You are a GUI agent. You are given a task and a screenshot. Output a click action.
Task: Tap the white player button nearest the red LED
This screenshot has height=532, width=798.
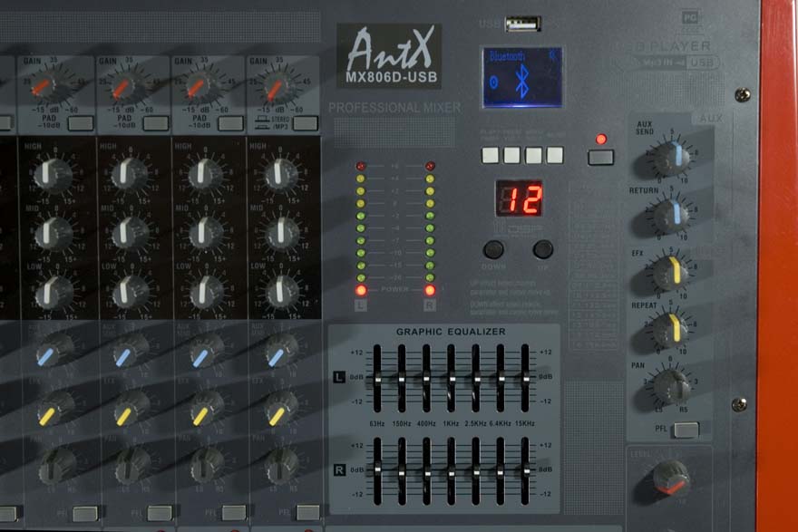[x=555, y=155]
